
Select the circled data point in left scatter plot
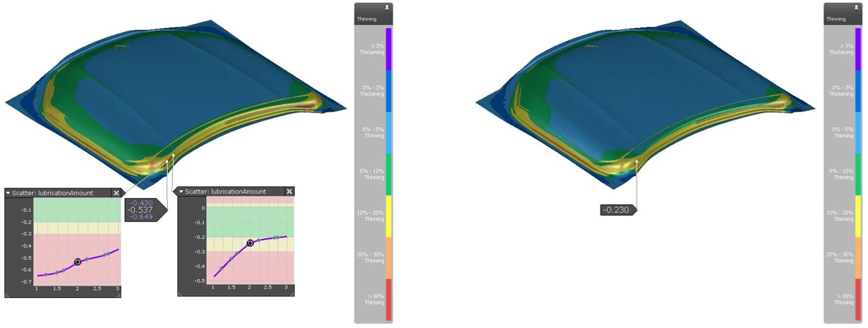coord(77,262)
